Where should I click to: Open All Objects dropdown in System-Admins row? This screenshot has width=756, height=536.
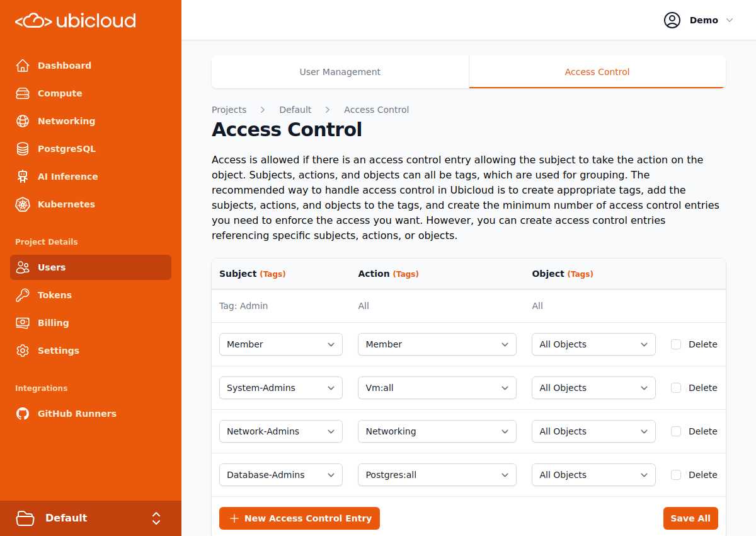click(x=593, y=388)
